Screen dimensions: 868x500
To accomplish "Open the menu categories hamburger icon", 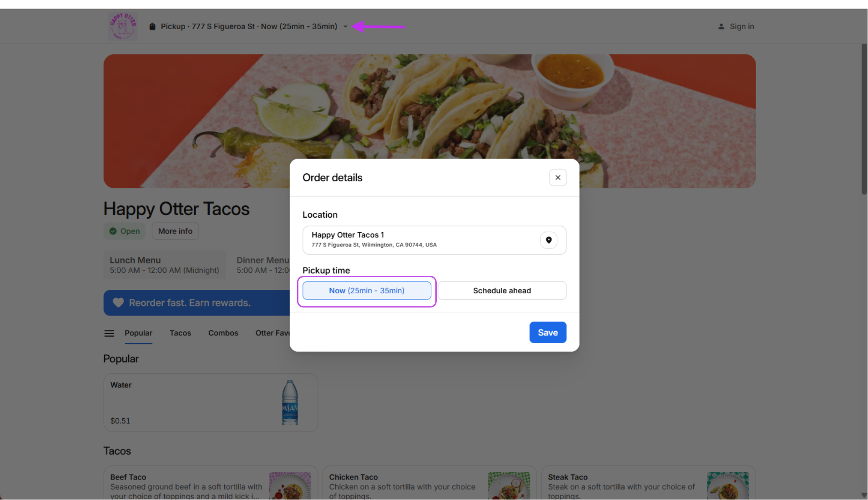I will pos(109,334).
